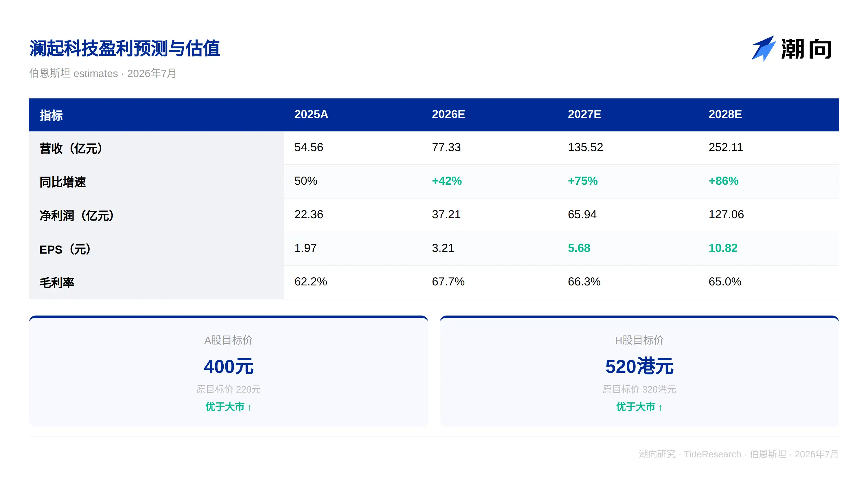Click the 指标 column header
Viewport: 868px width, 495px height.
[51, 115]
